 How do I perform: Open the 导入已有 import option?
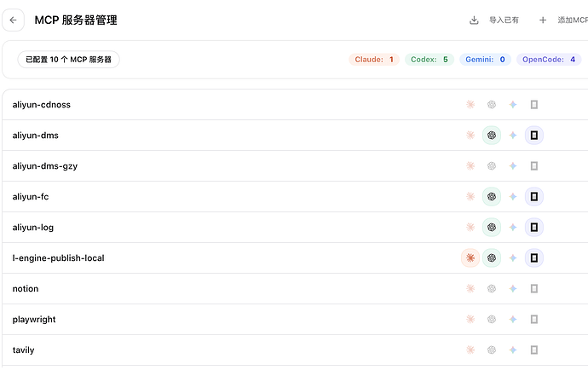pyautogui.click(x=504, y=20)
